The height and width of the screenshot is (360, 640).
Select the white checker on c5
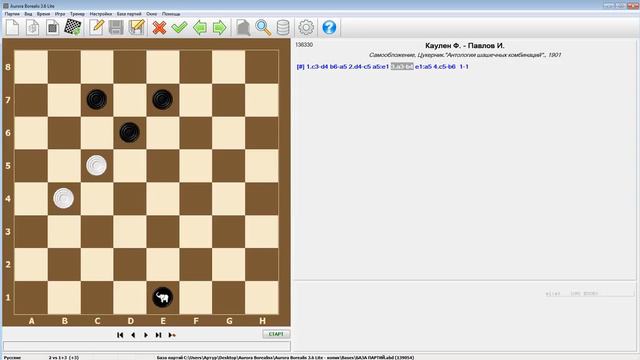click(97, 165)
